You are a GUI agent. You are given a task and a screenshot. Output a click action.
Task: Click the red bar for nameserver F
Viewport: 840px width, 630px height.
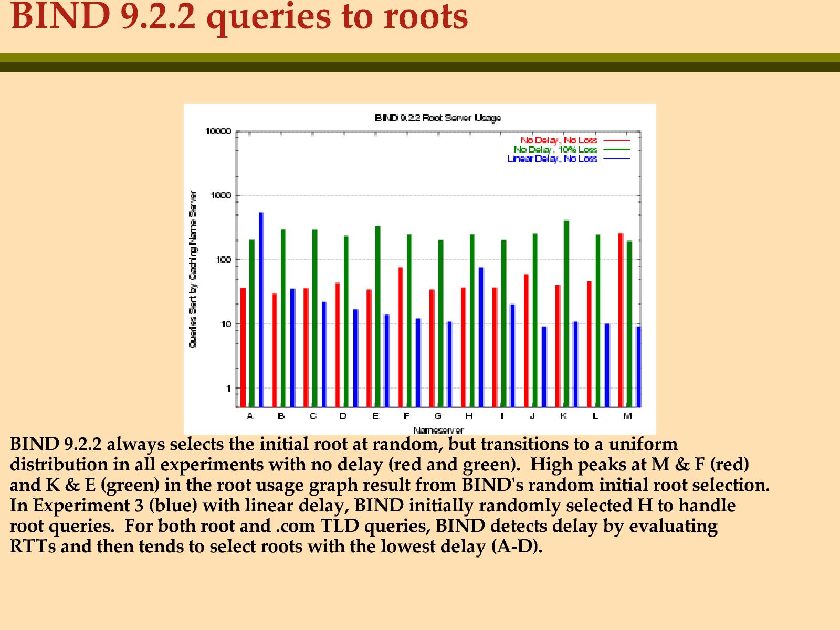pyautogui.click(x=401, y=337)
